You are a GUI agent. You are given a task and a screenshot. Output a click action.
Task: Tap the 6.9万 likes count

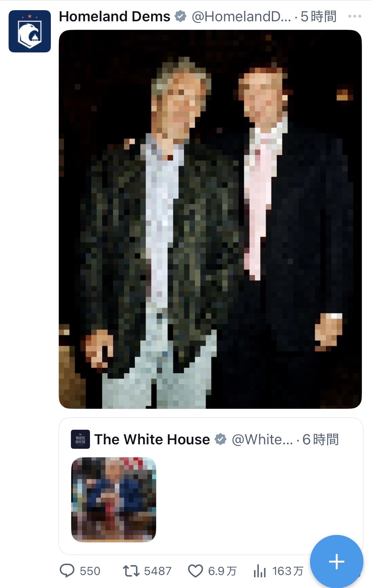click(222, 571)
